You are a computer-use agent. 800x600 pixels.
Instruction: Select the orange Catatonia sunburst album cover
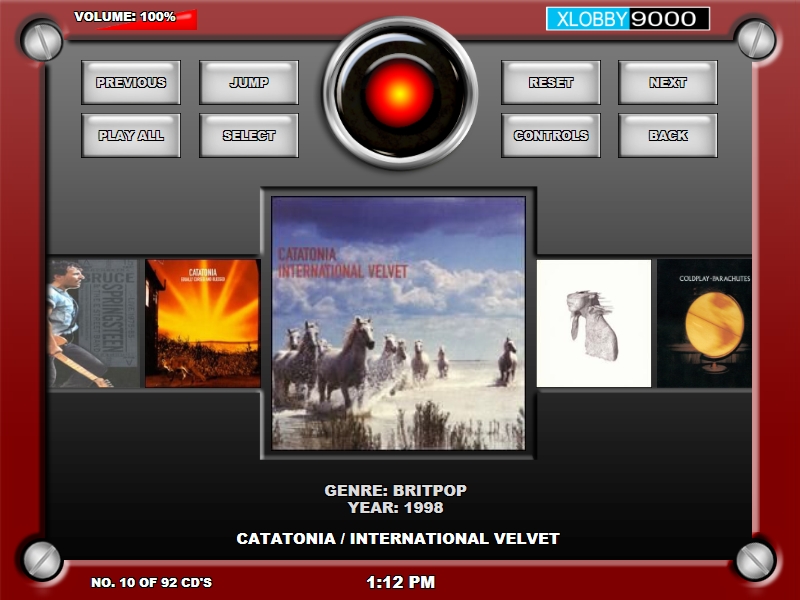click(x=203, y=323)
